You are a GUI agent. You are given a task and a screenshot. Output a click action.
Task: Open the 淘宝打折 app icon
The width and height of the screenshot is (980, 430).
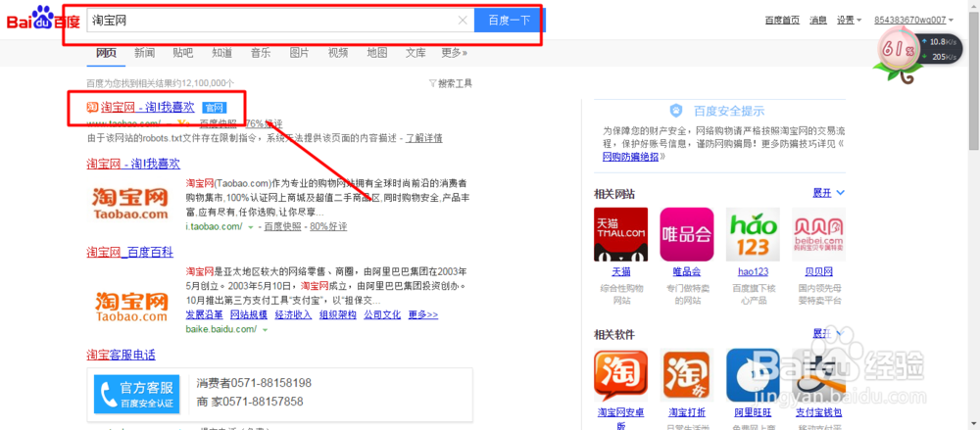pyautogui.click(x=687, y=375)
